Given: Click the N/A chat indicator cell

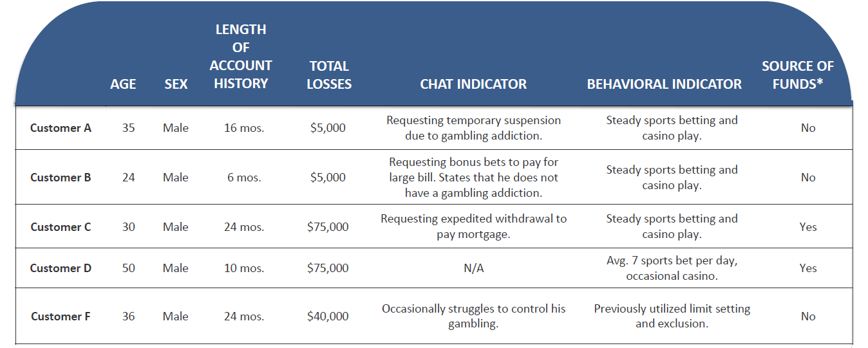Looking at the screenshot, I should click(x=473, y=268).
